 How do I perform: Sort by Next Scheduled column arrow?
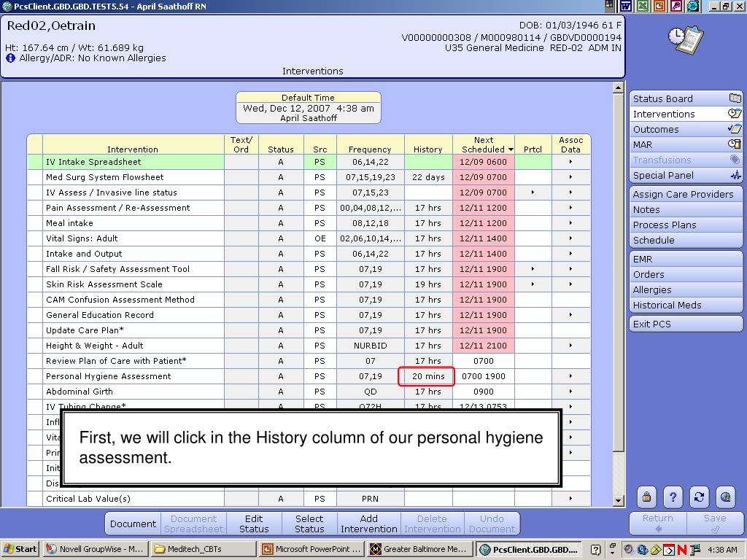(511, 149)
